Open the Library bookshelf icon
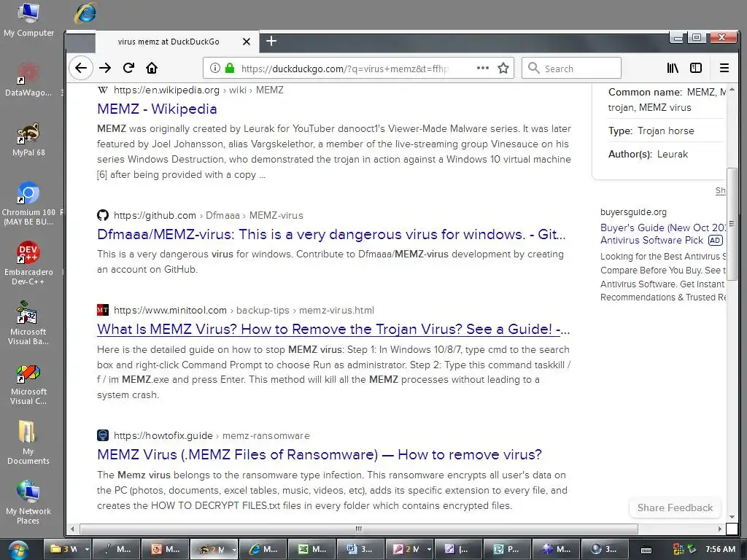The image size is (747, 560). 673,68
